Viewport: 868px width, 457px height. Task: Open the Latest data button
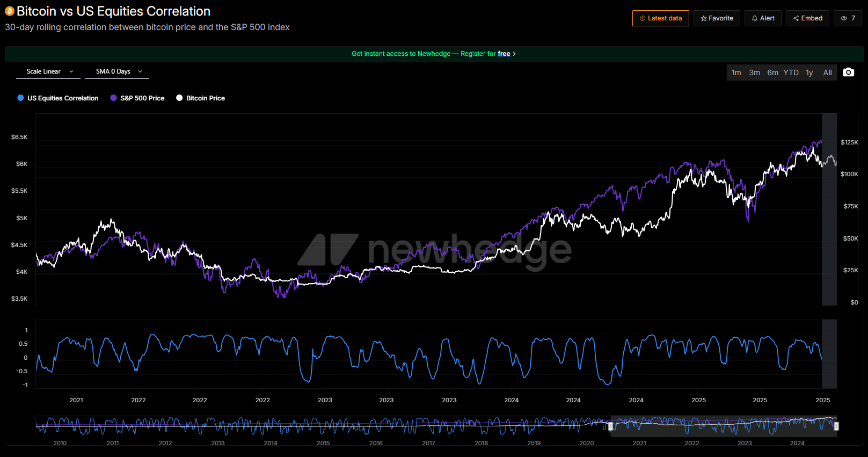click(x=660, y=18)
